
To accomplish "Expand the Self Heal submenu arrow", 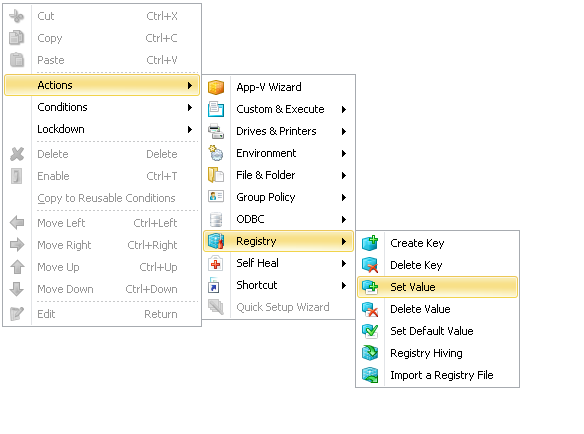I will click(344, 263).
